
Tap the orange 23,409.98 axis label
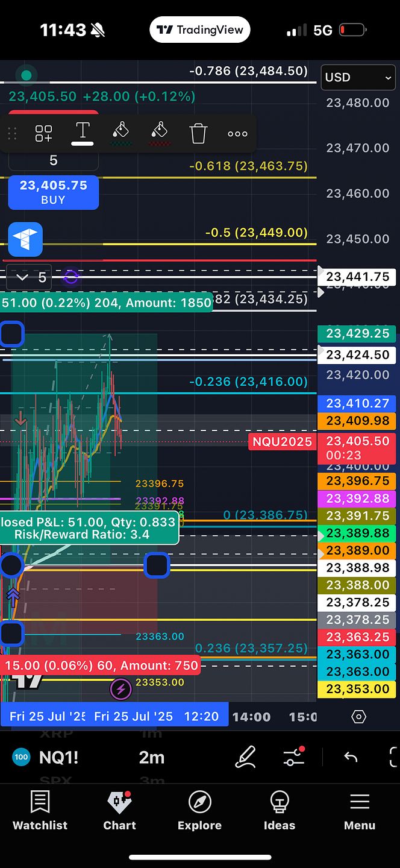click(358, 421)
